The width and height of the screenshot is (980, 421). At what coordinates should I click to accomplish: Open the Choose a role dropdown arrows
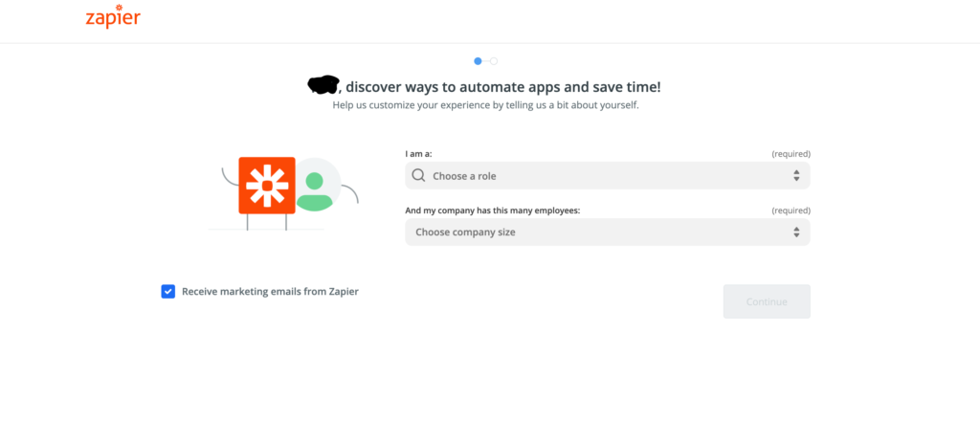796,175
